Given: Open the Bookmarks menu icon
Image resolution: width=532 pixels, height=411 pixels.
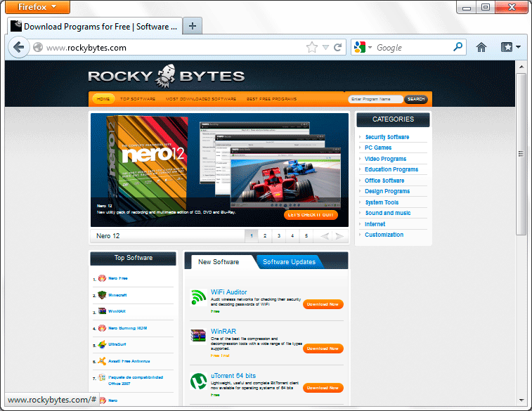Looking at the screenshot, I should [511, 47].
